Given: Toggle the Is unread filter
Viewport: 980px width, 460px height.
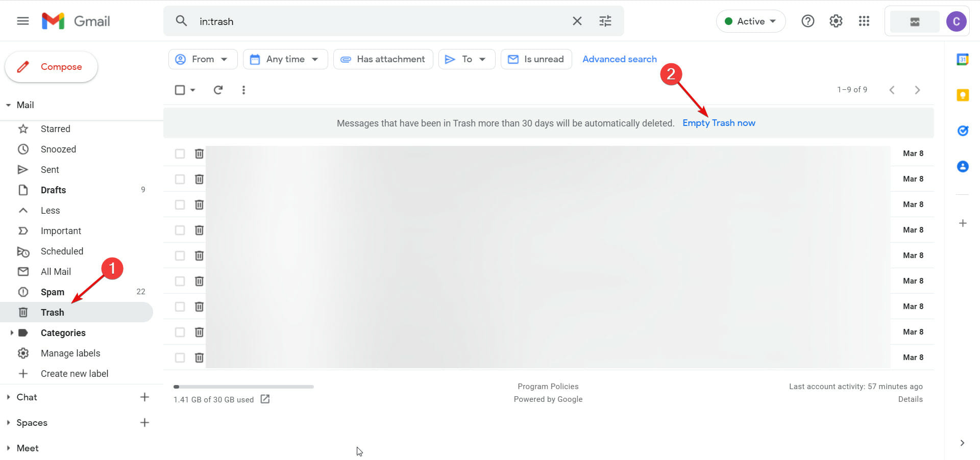Looking at the screenshot, I should 536,59.
